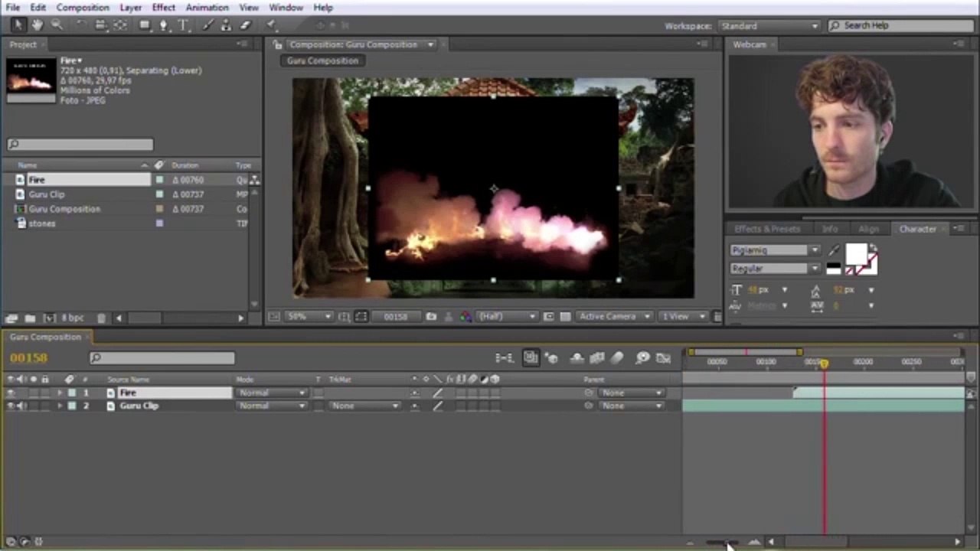This screenshot has width=980, height=551.
Task: Select the Selection arrow tool
Action: [17, 25]
